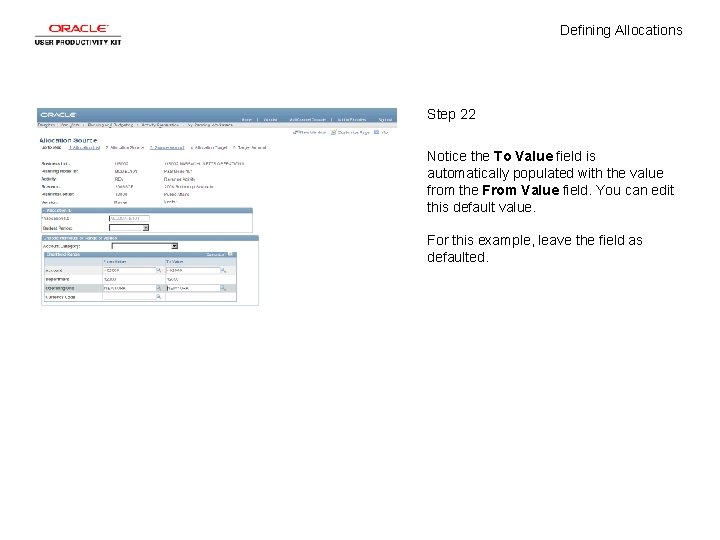
Task: Click Customize link in ChartField Range
Action: (215, 254)
